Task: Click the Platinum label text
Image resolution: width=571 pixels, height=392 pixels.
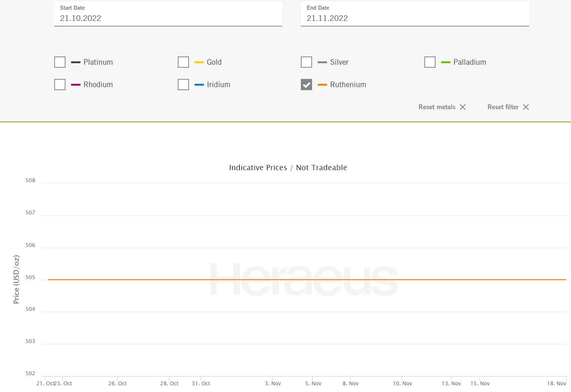Action: [x=98, y=62]
